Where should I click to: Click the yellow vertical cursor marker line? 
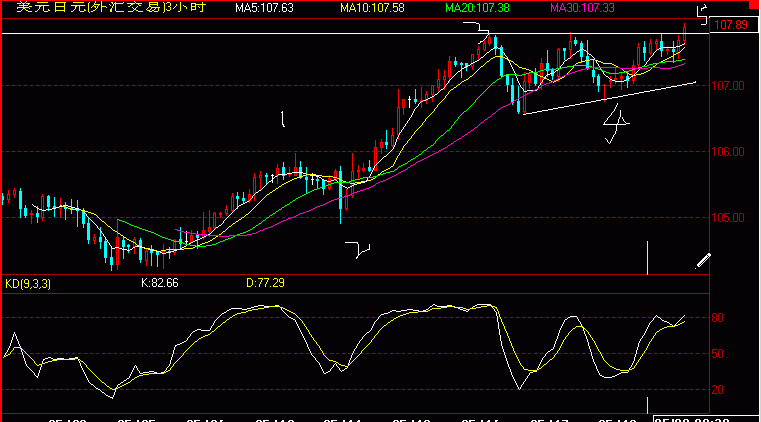647,258
